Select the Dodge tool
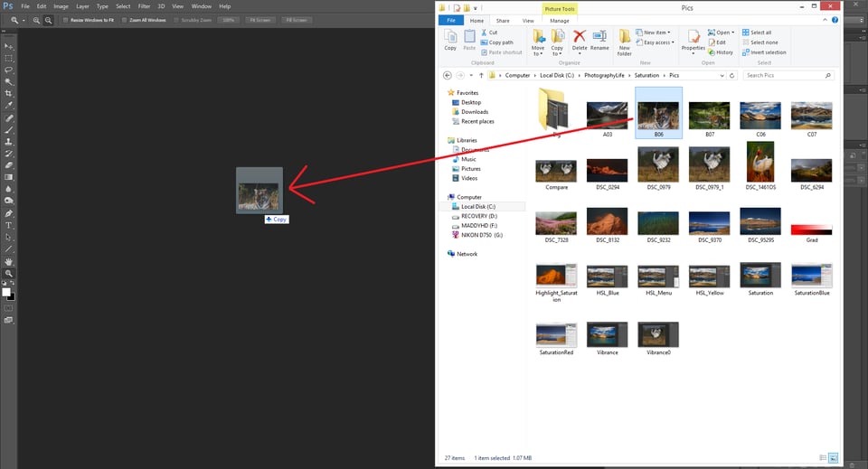This screenshot has height=469, width=868. point(8,201)
